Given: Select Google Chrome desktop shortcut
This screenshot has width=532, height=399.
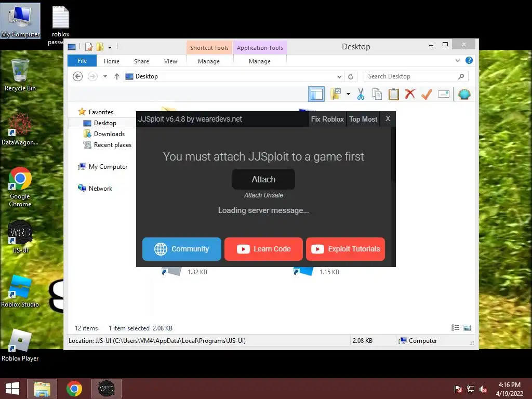Looking at the screenshot, I should [x=20, y=187].
